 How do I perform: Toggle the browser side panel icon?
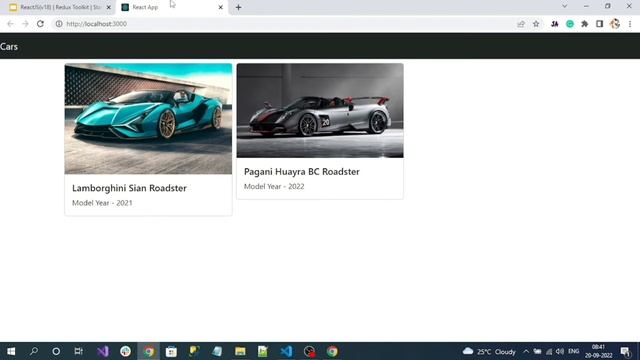coord(600,24)
